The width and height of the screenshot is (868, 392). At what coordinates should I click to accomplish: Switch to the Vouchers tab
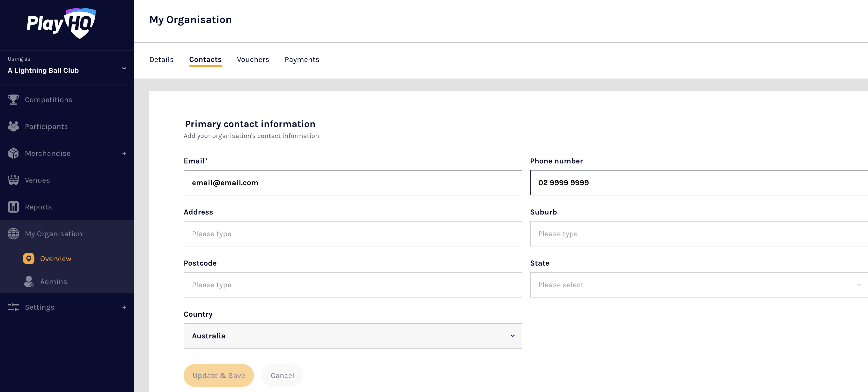tap(253, 60)
